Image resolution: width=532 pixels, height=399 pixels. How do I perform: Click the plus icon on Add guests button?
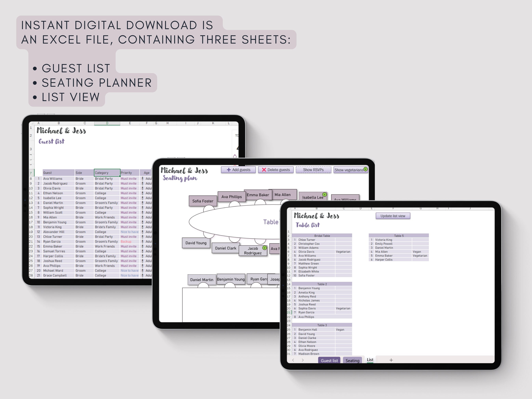[229, 170]
